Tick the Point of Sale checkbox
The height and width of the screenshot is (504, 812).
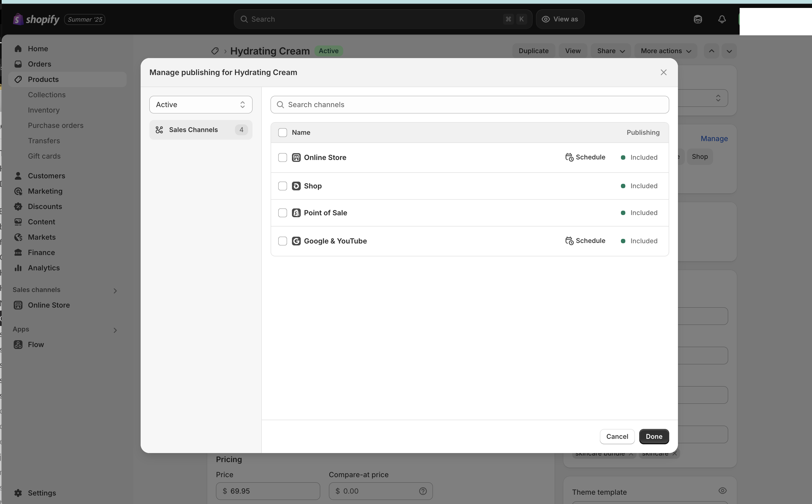(282, 213)
